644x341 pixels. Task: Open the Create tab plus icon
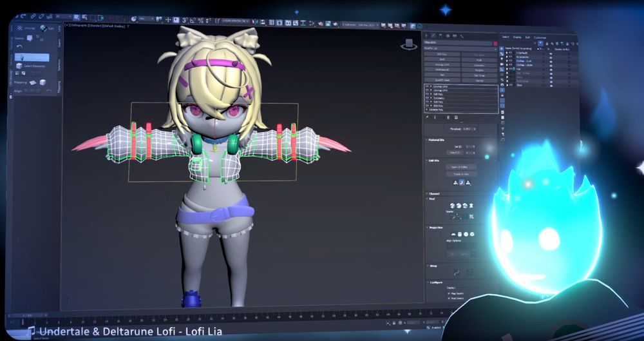pos(426,36)
